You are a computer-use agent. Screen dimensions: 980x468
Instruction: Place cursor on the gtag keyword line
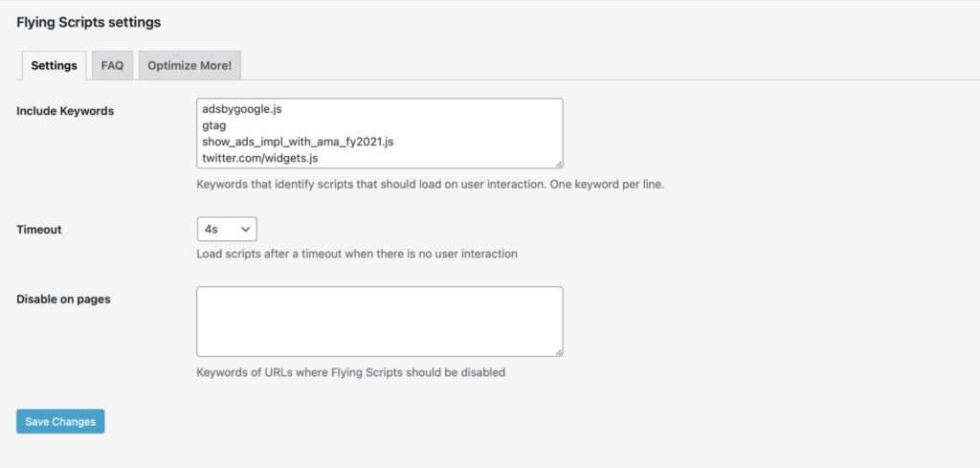point(212,125)
